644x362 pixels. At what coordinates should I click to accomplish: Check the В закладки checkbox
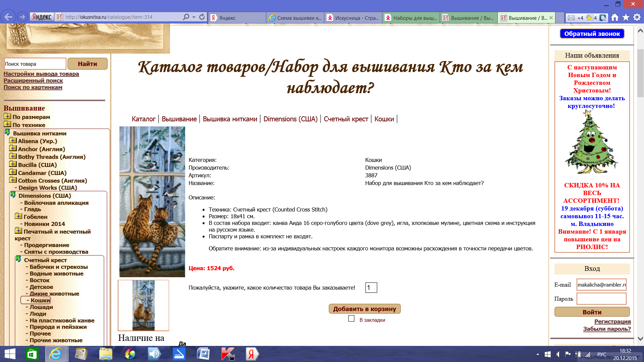tap(351, 318)
